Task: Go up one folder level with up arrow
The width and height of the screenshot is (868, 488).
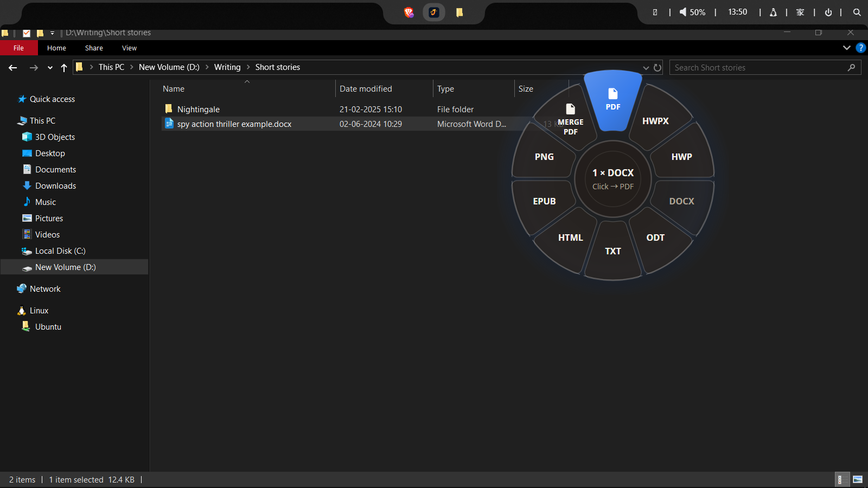Action: click(x=64, y=68)
